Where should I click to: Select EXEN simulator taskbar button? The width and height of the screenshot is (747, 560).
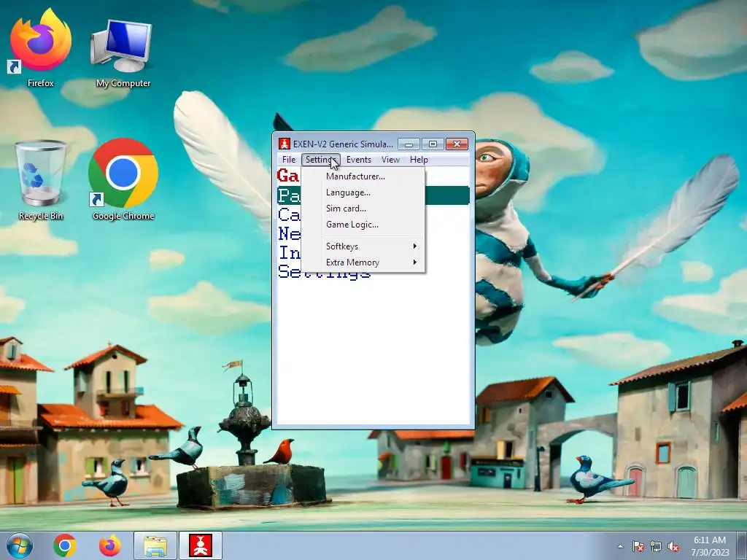click(x=201, y=545)
